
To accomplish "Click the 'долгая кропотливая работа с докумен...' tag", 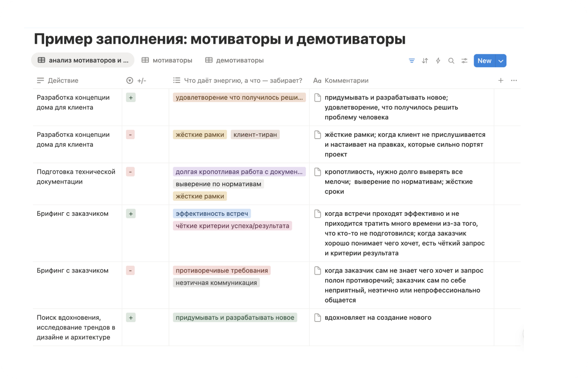I will point(239,172).
